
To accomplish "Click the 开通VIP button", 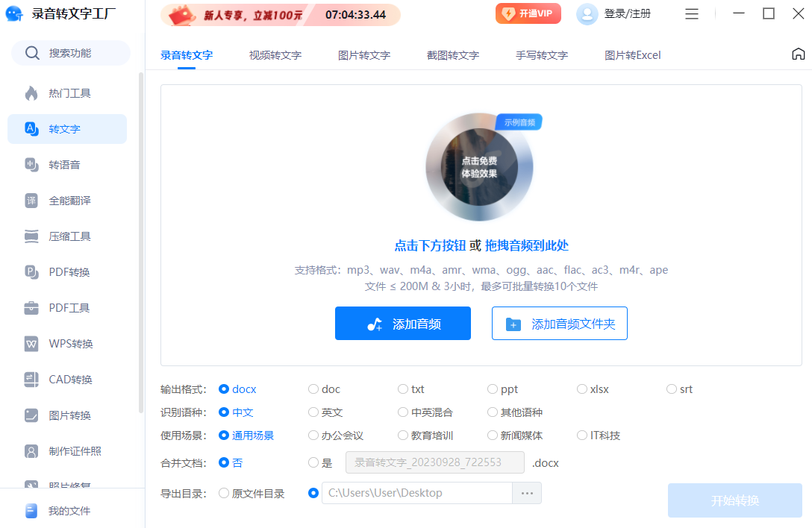I will point(528,13).
